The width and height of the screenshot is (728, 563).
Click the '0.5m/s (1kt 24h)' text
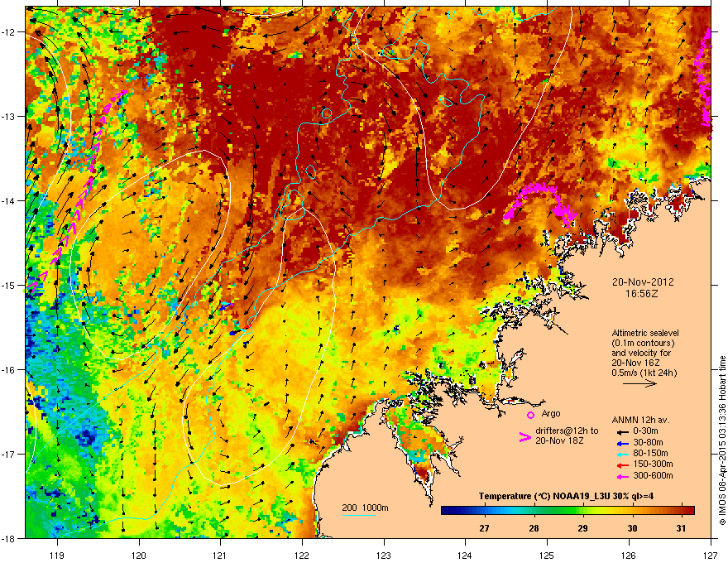coord(644,373)
